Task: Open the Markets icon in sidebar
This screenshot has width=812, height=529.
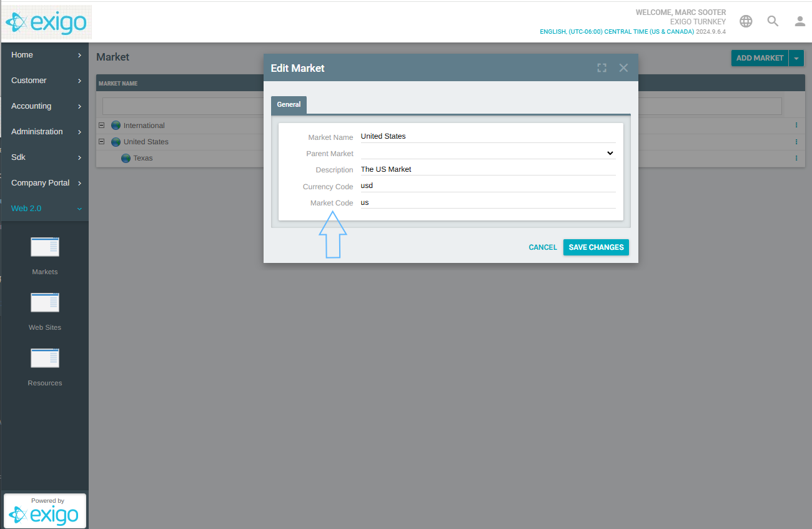Action: click(x=45, y=247)
